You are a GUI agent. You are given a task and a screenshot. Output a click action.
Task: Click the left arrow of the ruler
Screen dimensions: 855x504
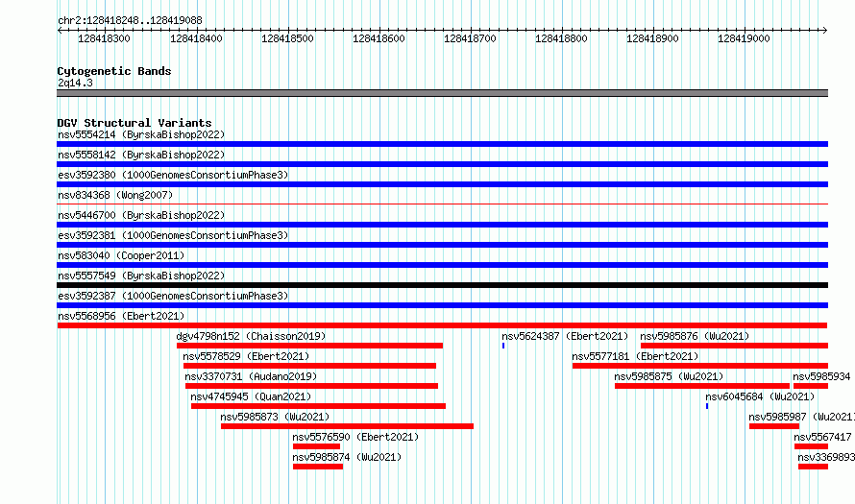click(60, 30)
